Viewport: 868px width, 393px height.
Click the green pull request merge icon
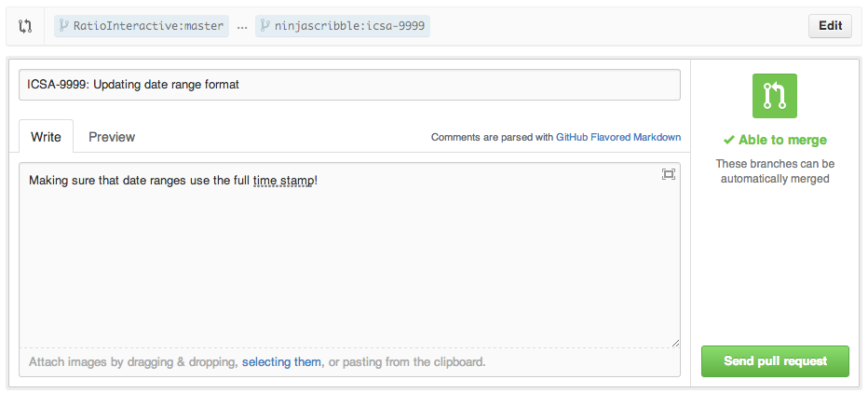[x=775, y=96]
